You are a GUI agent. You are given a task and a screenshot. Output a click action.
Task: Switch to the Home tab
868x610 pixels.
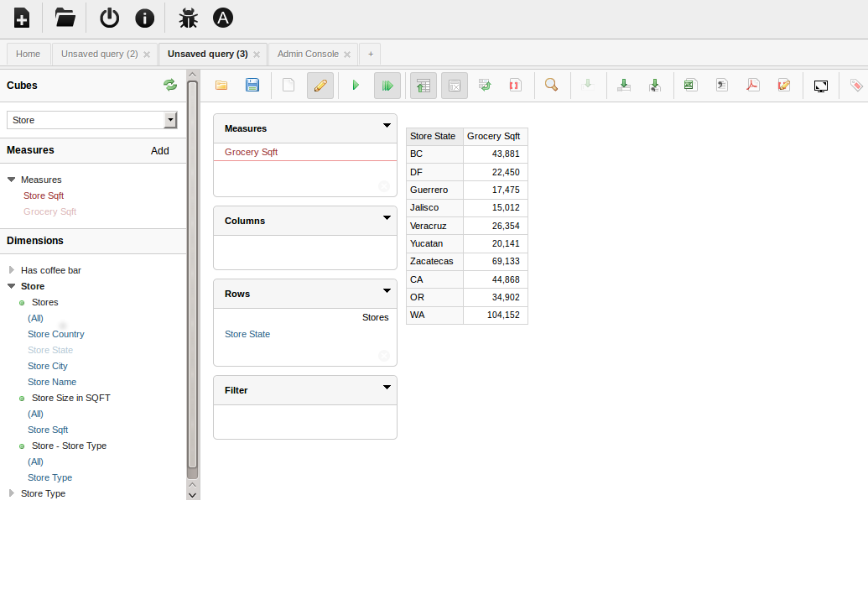[29, 54]
